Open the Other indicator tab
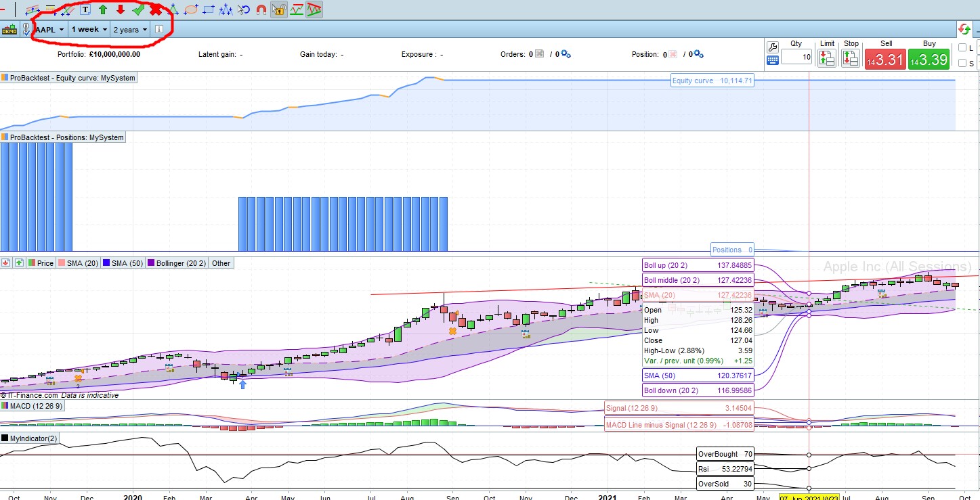 (x=221, y=263)
